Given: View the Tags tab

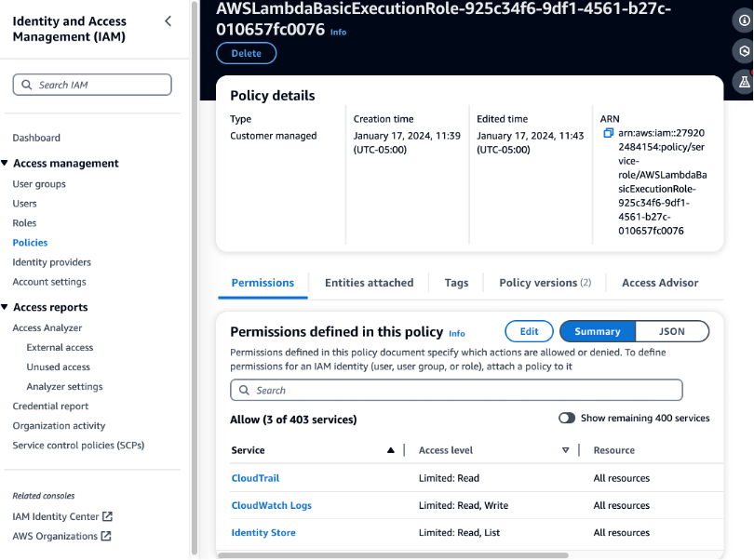Looking at the screenshot, I should [455, 282].
